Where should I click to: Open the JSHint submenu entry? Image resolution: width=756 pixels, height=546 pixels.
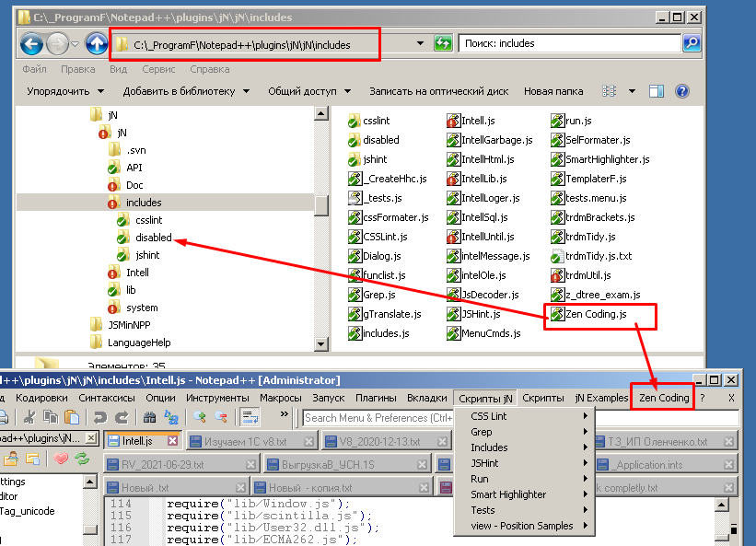(x=525, y=463)
